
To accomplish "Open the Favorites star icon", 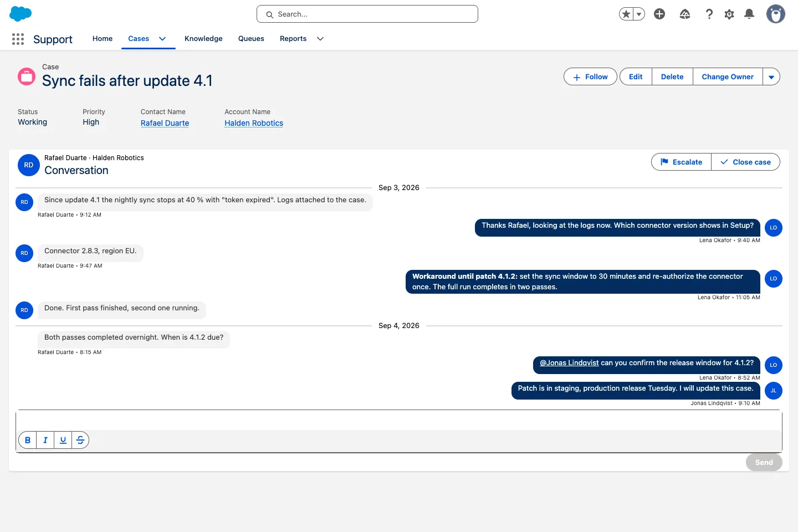I will pos(626,14).
